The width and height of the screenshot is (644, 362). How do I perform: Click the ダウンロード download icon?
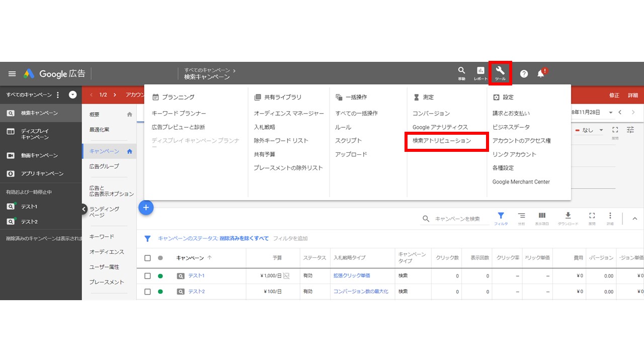[568, 218]
